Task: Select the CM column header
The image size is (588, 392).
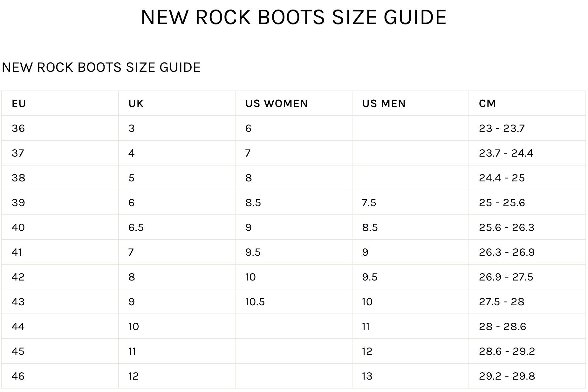Action: [x=487, y=104]
